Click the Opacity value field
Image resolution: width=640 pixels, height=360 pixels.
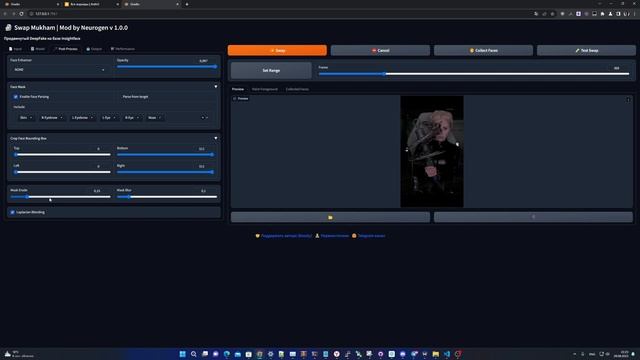click(x=203, y=61)
